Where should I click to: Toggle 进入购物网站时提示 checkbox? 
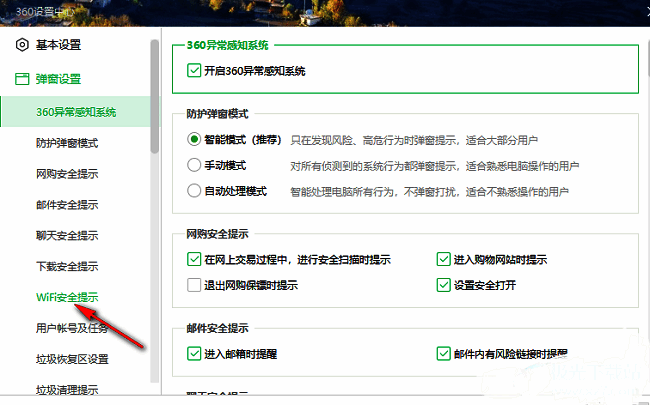[x=444, y=259]
